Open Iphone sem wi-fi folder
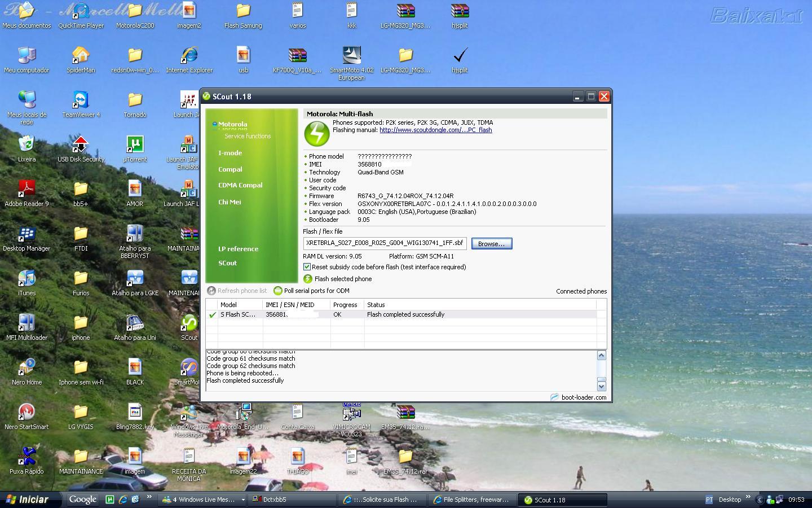This screenshot has width=812, height=508. tap(81, 371)
